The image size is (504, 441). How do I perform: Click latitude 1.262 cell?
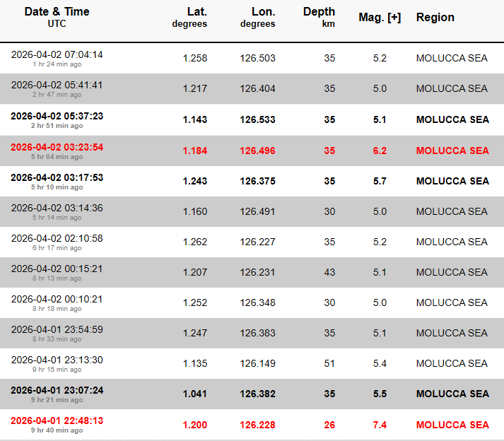tap(195, 242)
